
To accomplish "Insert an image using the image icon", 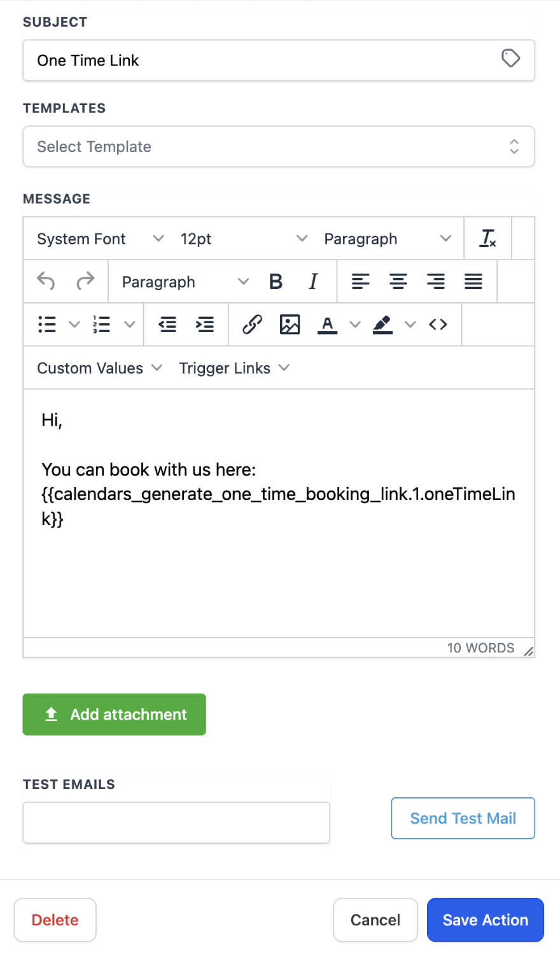I will [x=290, y=325].
